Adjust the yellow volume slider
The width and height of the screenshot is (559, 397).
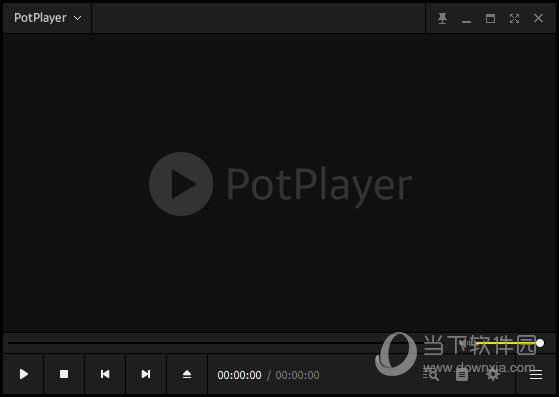pyautogui.click(x=509, y=343)
